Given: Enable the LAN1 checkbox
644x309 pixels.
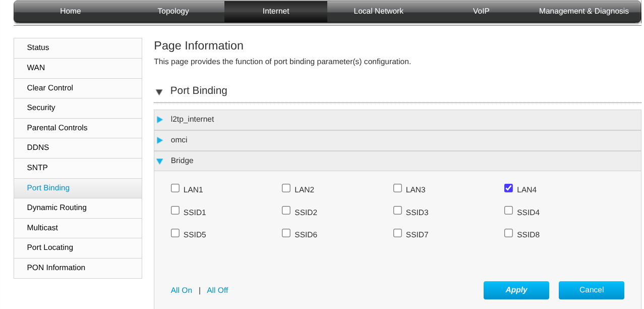Looking at the screenshot, I should (x=175, y=188).
